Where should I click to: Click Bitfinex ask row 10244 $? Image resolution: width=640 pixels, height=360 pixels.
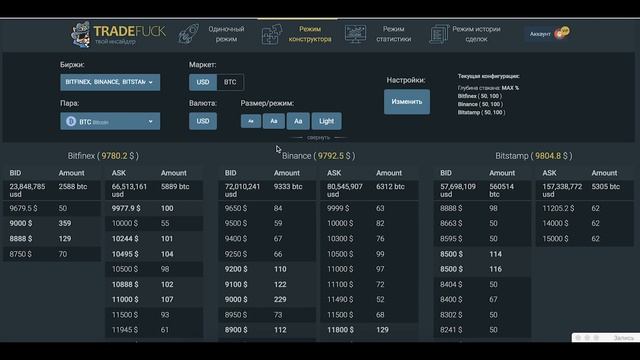tap(154, 239)
